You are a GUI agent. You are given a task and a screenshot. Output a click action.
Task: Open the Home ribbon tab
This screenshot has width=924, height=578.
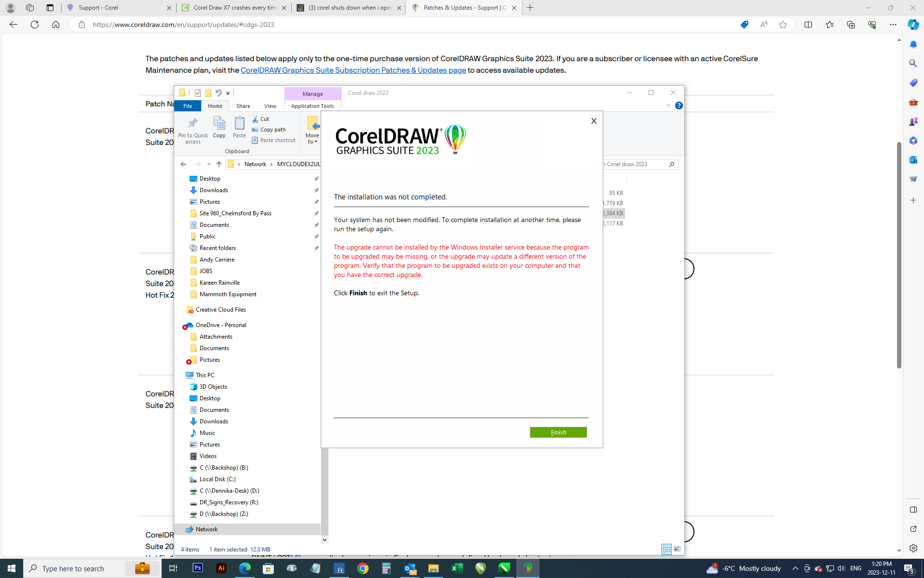[215, 106]
